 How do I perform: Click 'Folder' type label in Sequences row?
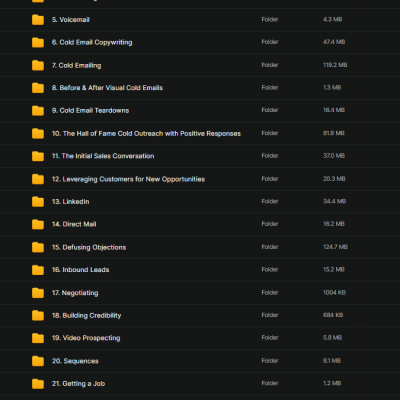click(x=270, y=361)
